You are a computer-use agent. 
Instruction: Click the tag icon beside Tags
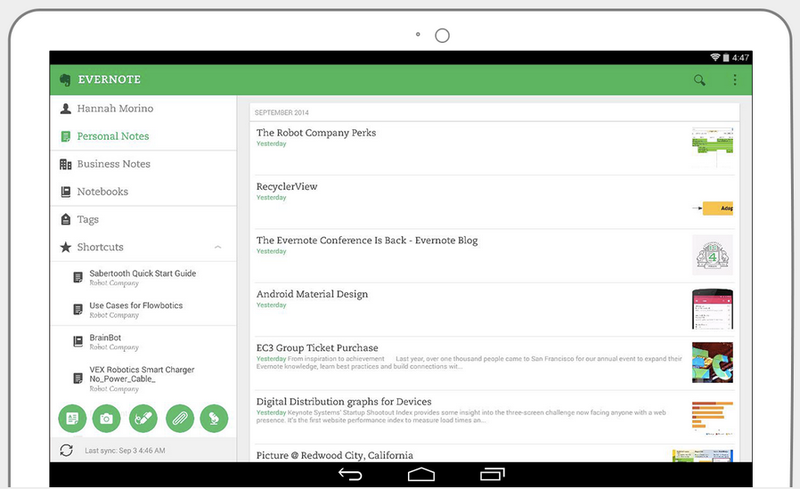65,219
